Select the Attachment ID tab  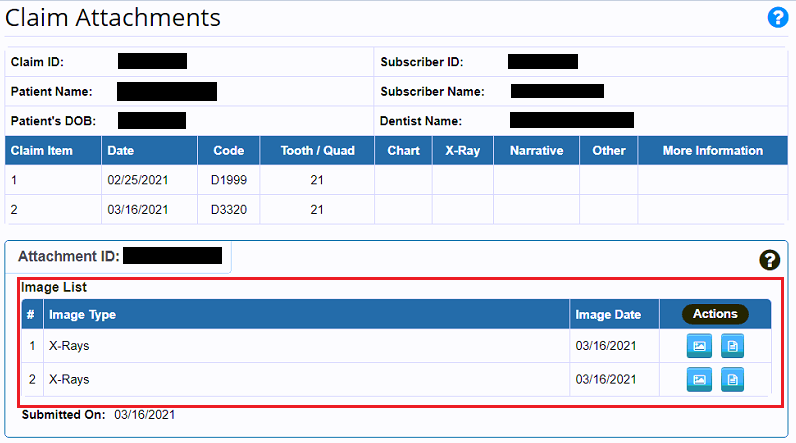[119, 256]
